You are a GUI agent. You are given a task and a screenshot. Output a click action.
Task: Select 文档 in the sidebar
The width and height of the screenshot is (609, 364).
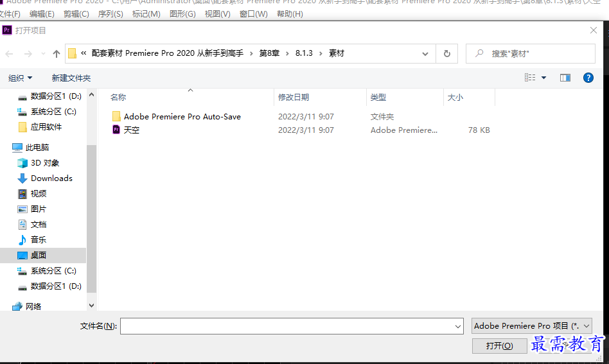pos(39,224)
